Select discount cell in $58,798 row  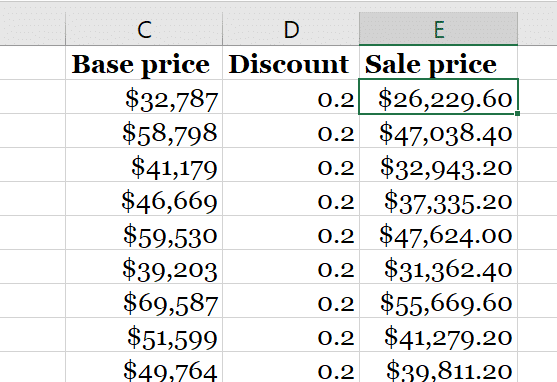click(291, 131)
